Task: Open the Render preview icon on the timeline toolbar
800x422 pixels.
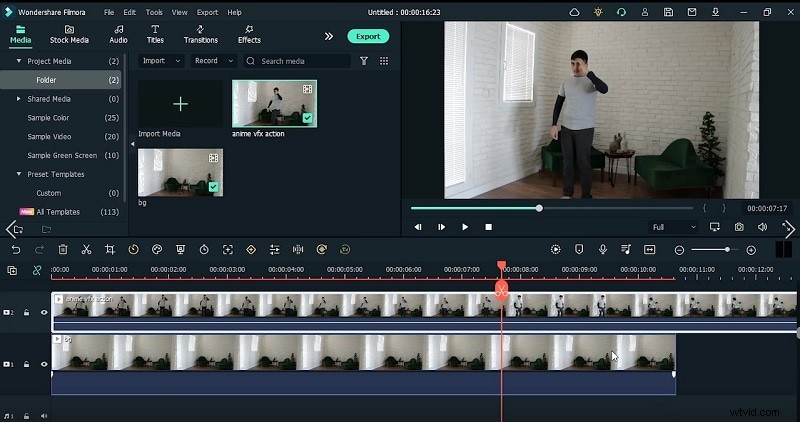Action: pyautogui.click(x=556, y=250)
